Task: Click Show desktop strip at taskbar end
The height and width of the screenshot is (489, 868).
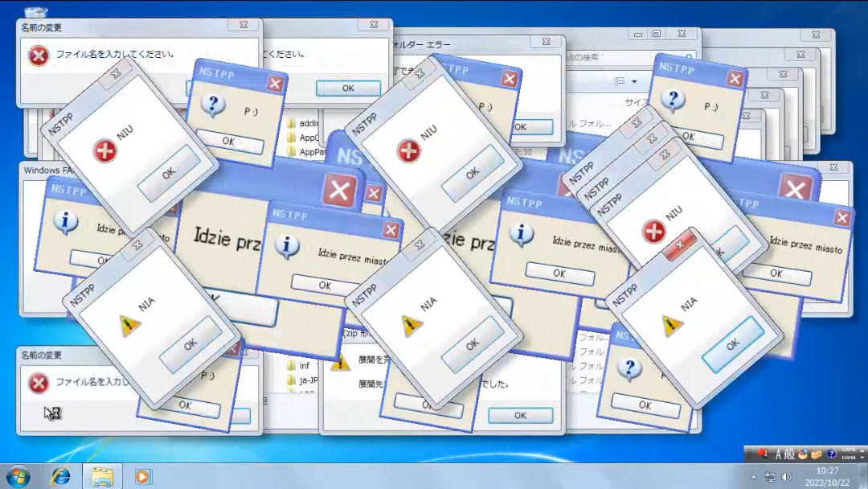Action: pyautogui.click(x=863, y=476)
